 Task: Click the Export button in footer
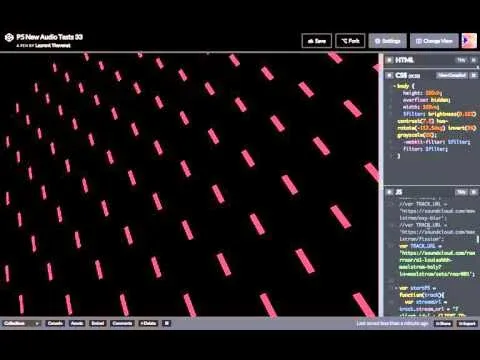pos(467,324)
